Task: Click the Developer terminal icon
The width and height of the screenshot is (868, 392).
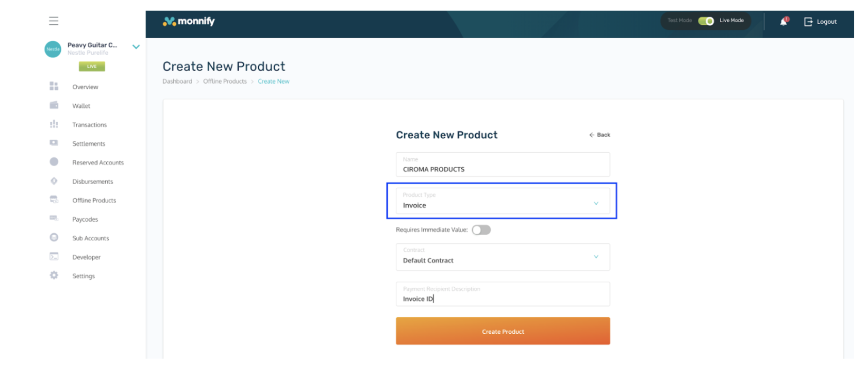Action: point(54,256)
